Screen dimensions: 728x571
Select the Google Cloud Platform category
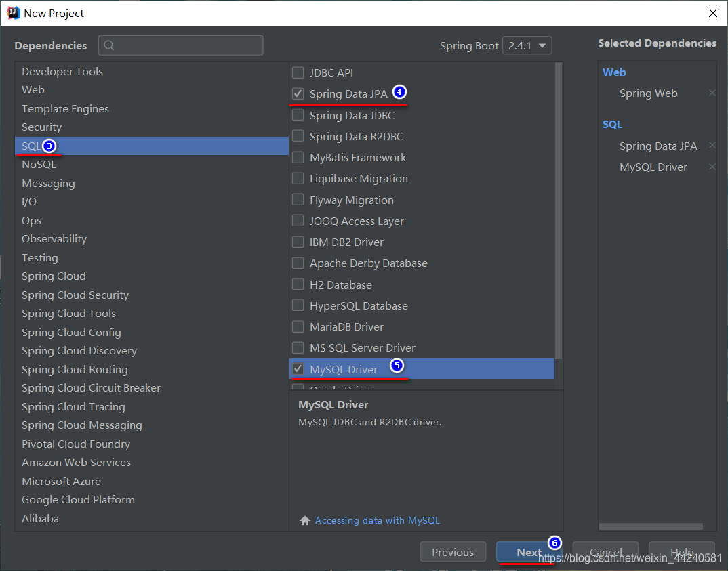pyautogui.click(x=152, y=500)
